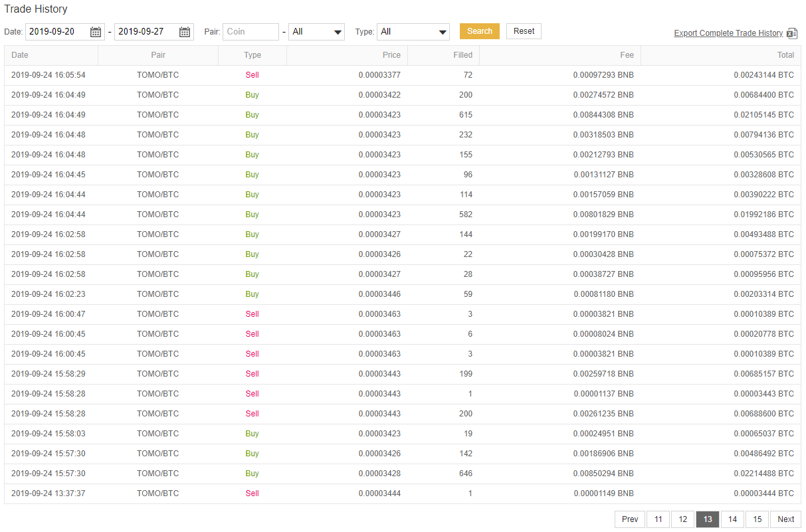Screen dimensions: 806x532
Task: Click the Trade History heading
Action: coord(36,9)
